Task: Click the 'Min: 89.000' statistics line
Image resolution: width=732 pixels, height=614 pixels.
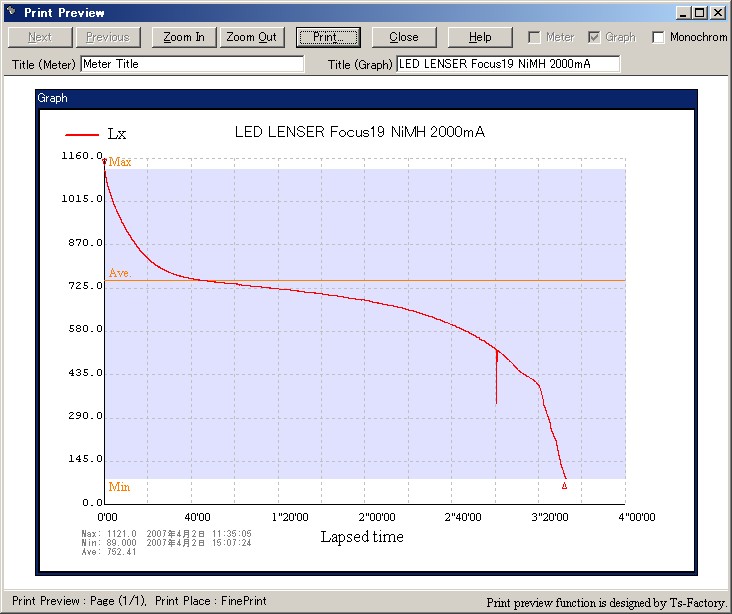Action: click(x=167, y=543)
